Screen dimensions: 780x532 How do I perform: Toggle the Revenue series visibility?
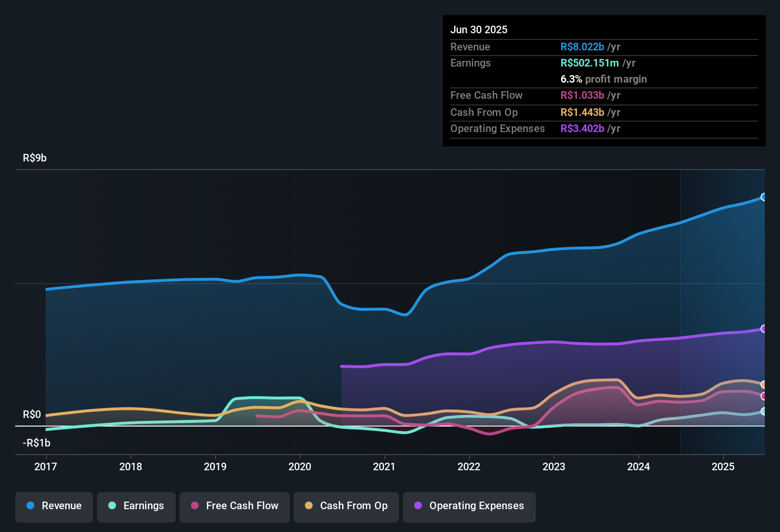tap(54, 506)
